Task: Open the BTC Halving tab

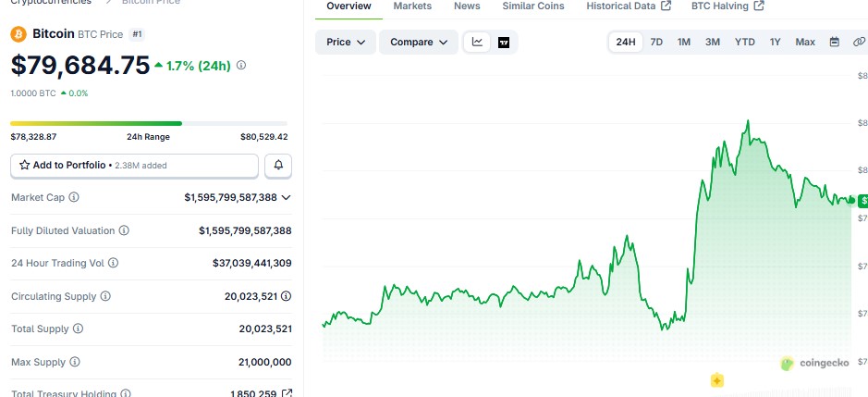Action: [727, 6]
